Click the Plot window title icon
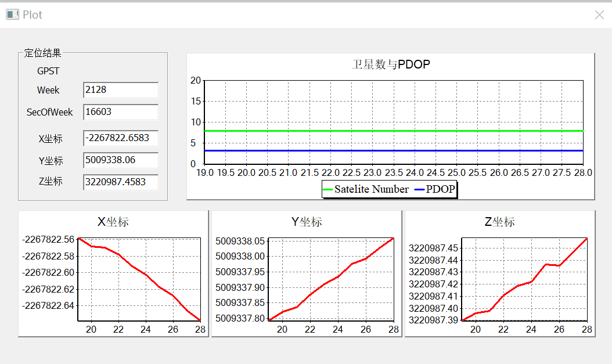 13,15
